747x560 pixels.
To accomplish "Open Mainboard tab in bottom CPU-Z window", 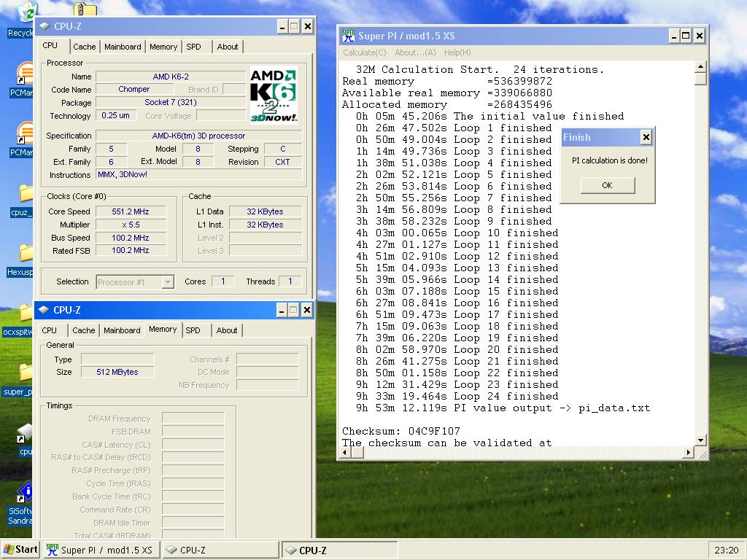I will pyautogui.click(x=122, y=330).
